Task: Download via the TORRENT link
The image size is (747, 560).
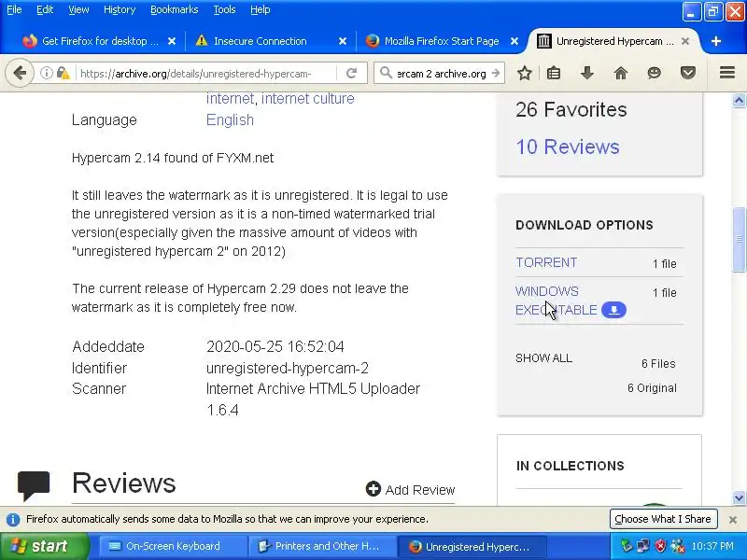Action: point(546,262)
